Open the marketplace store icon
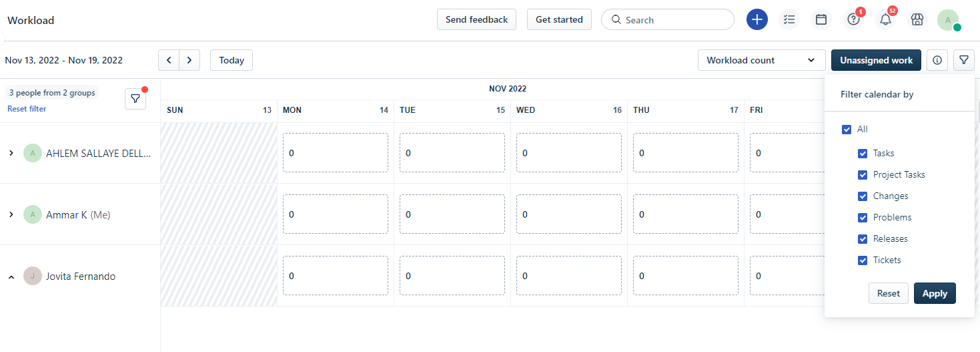Viewport: 980px width, 352px height. tap(917, 19)
